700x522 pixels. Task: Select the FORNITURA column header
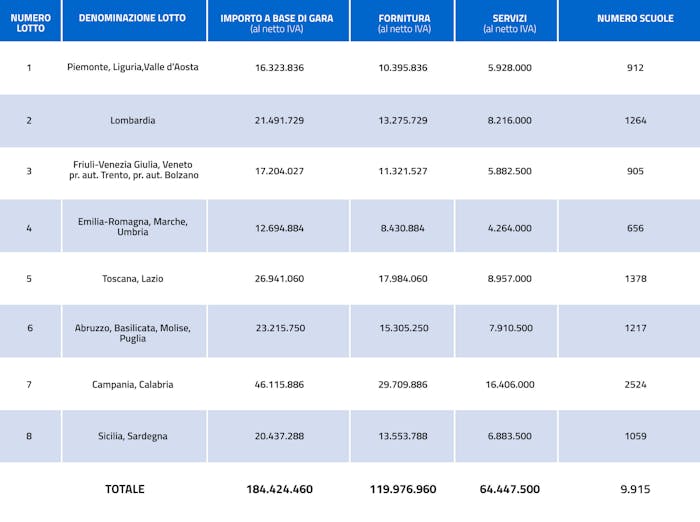[404, 22]
